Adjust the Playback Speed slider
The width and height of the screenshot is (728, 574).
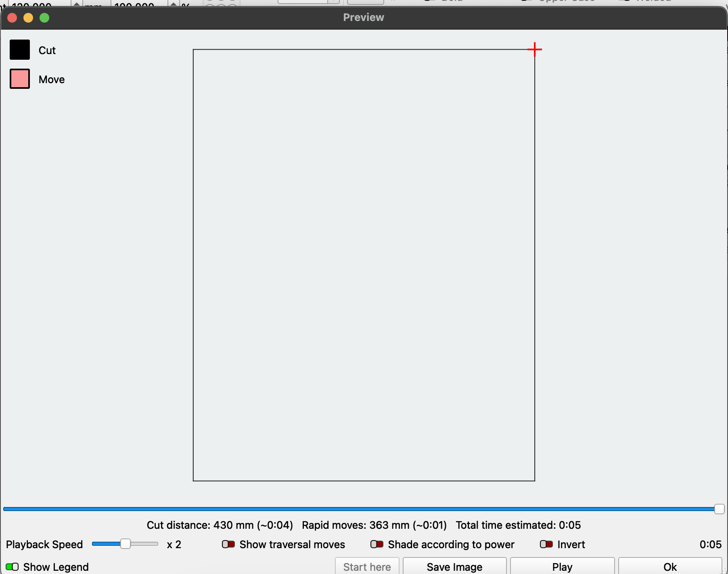pos(125,544)
